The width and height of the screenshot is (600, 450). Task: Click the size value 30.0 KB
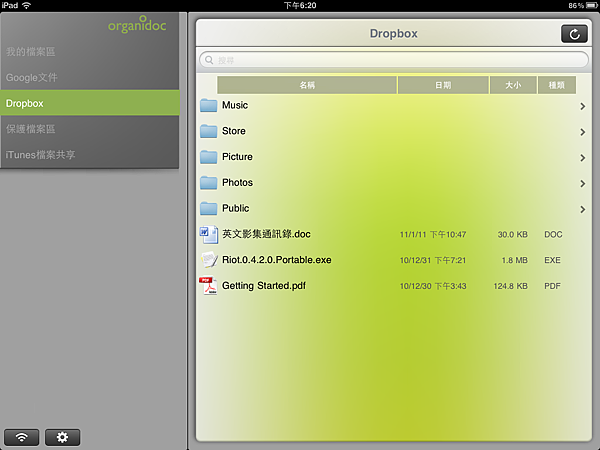(x=512, y=235)
